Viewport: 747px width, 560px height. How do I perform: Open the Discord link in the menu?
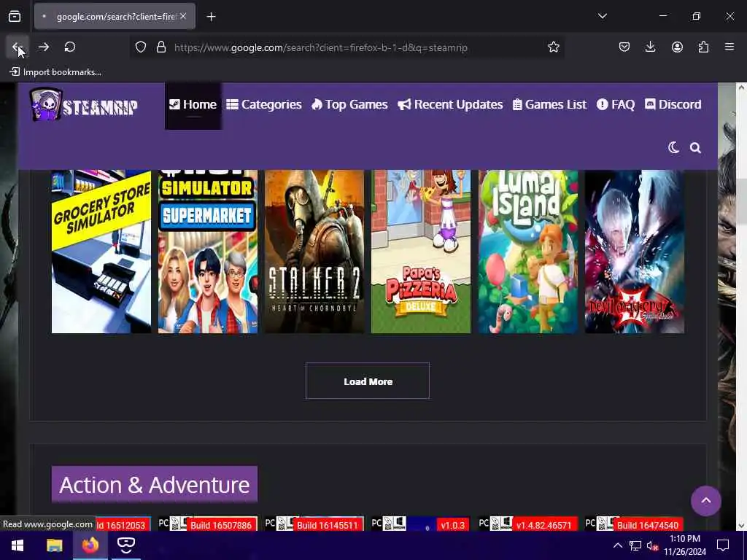click(673, 105)
